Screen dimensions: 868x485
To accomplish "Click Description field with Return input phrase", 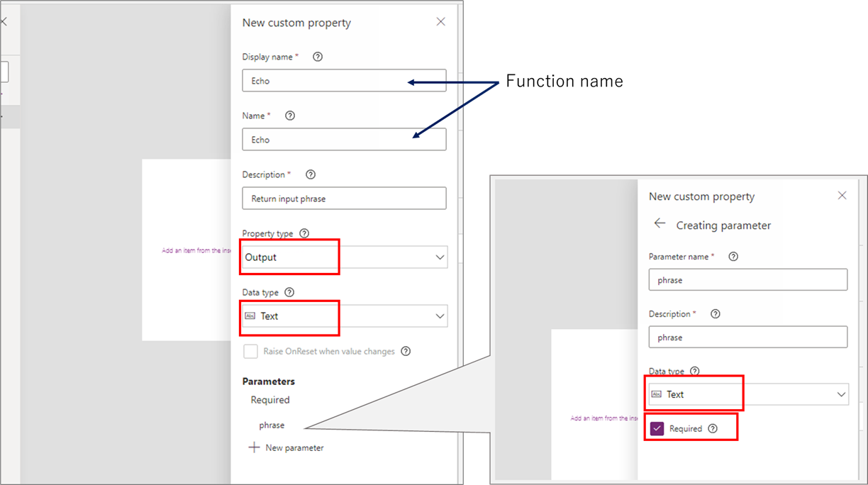I will click(344, 199).
